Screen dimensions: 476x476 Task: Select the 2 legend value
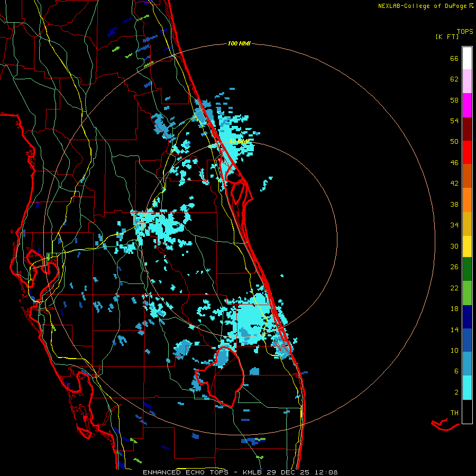(456, 392)
